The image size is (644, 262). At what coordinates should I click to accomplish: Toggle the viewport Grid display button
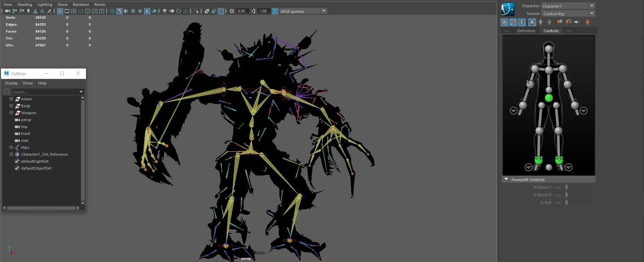(x=60, y=11)
